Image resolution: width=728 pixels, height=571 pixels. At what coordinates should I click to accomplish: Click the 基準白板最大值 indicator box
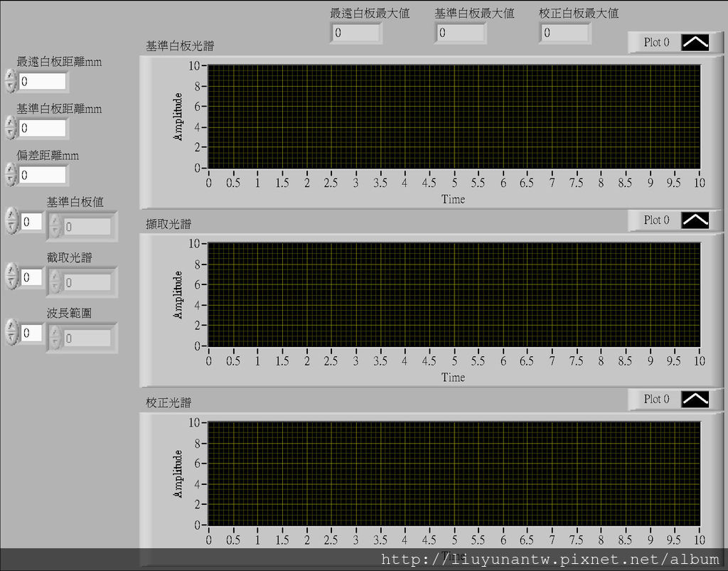460,33
